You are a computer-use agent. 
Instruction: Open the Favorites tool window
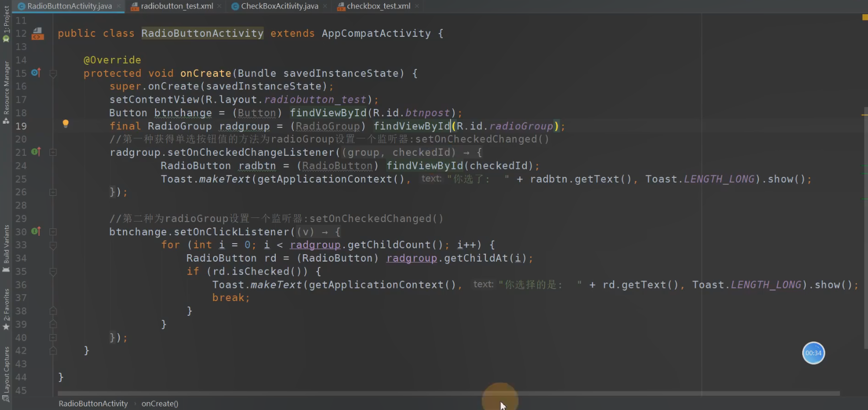(x=6, y=309)
